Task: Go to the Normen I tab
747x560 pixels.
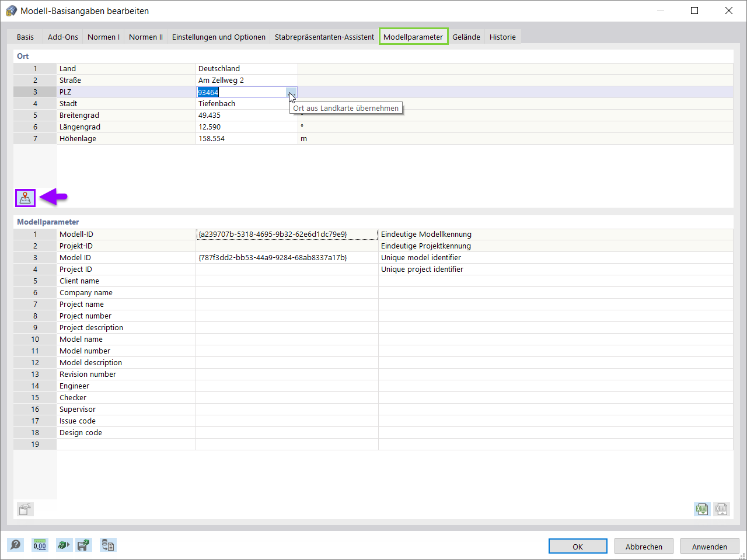Action: (103, 37)
